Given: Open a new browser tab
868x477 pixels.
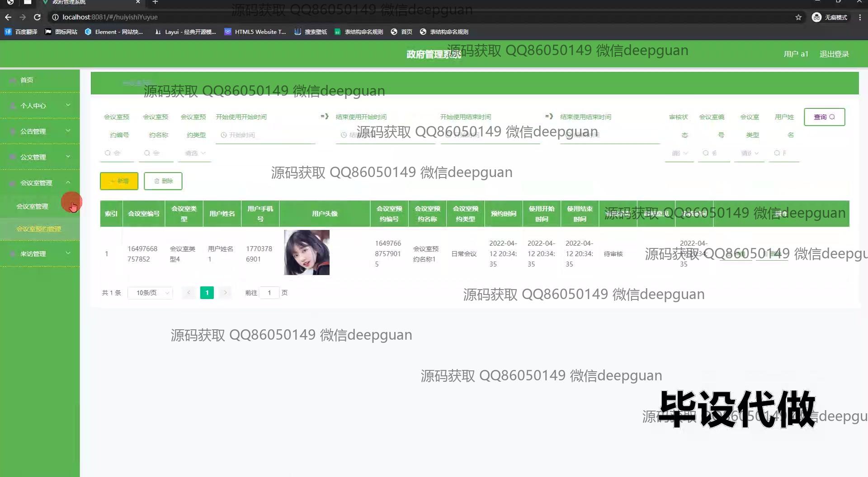Looking at the screenshot, I should coord(155,2).
